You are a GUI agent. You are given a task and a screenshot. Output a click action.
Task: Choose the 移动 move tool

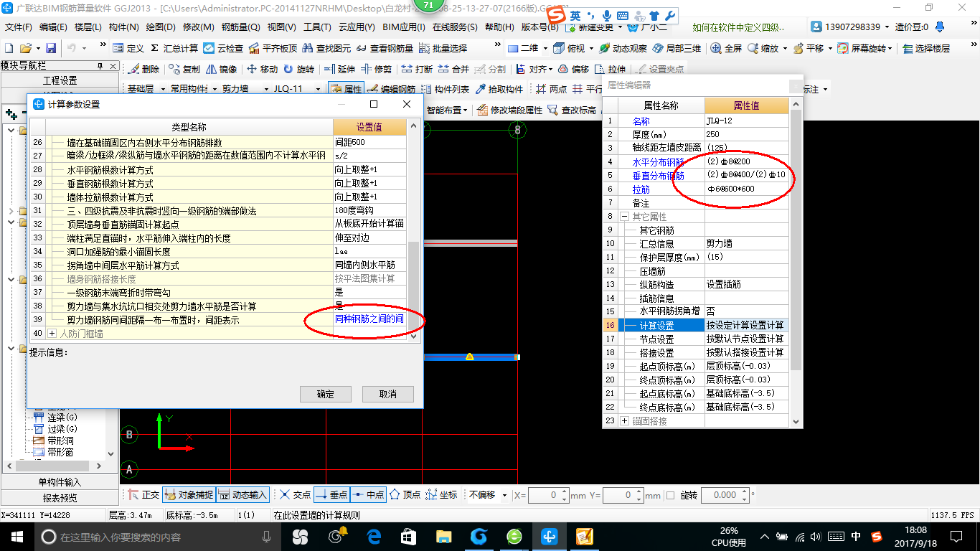tap(262, 70)
